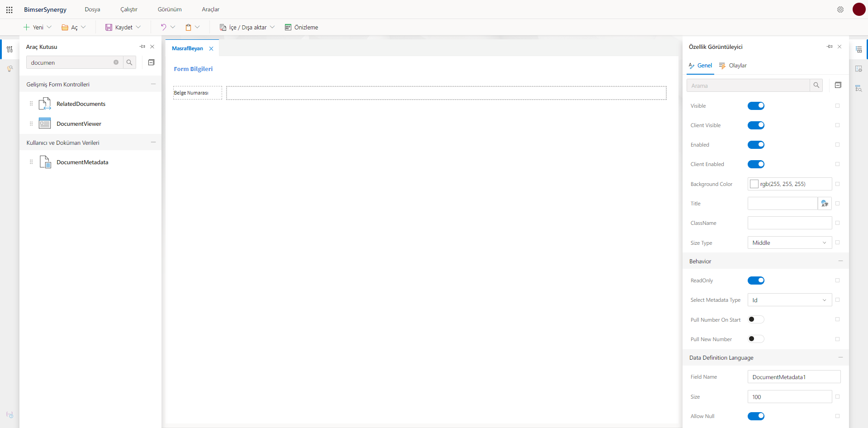The image size is (868, 428).
Task: Expand the Yeni dropdown arrow
Action: tap(49, 27)
